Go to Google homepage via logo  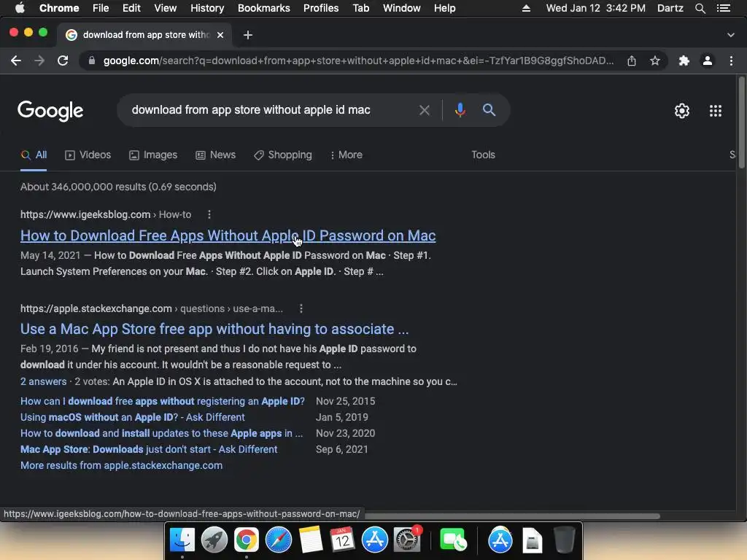tap(50, 111)
